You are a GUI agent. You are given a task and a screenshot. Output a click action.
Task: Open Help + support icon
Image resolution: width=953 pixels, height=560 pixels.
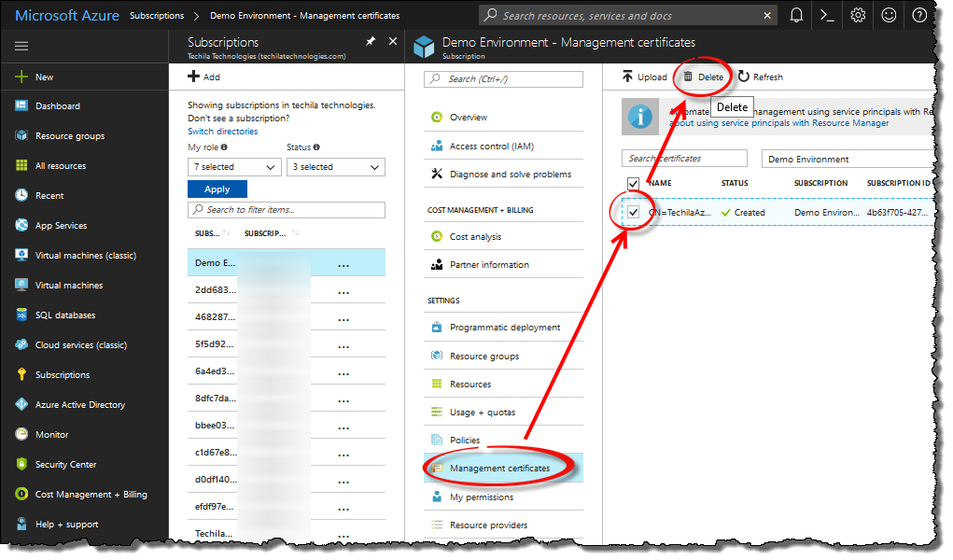(x=21, y=524)
